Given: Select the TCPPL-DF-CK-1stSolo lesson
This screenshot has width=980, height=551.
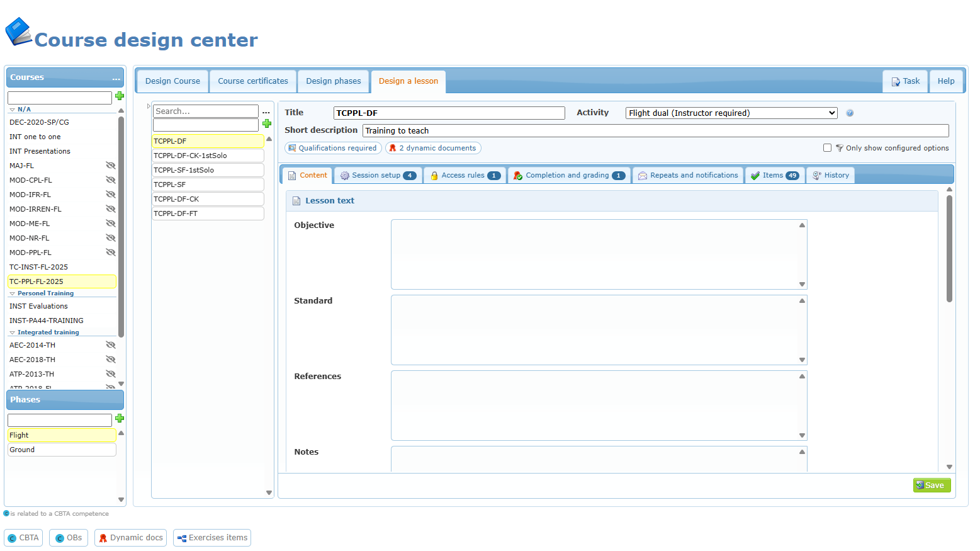Looking at the screenshot, I should [208, 156].
